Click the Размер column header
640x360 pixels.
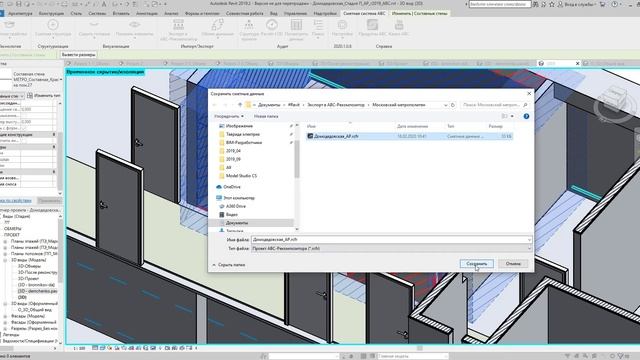pyautogui.click(x=496, y=126)
